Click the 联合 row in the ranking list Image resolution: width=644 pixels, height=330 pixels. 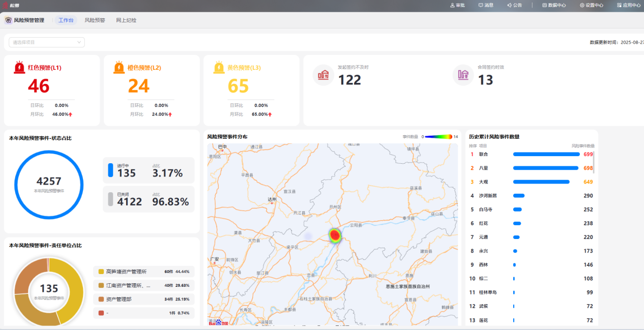point(531,154)
